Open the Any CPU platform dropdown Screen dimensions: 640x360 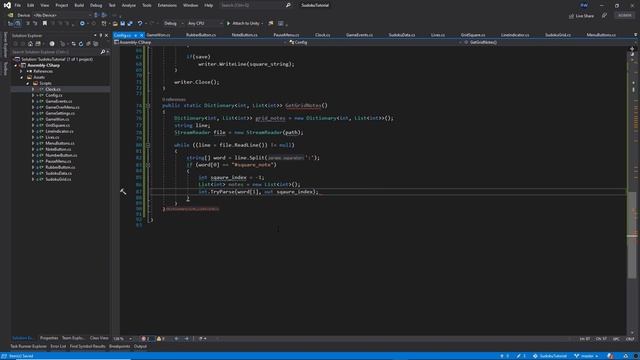tap(205, 24)
